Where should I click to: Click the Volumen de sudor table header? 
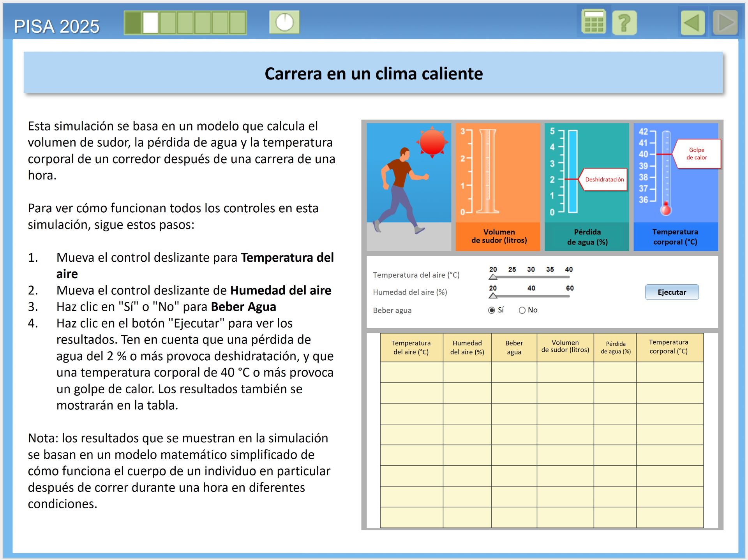pos(565,347)
